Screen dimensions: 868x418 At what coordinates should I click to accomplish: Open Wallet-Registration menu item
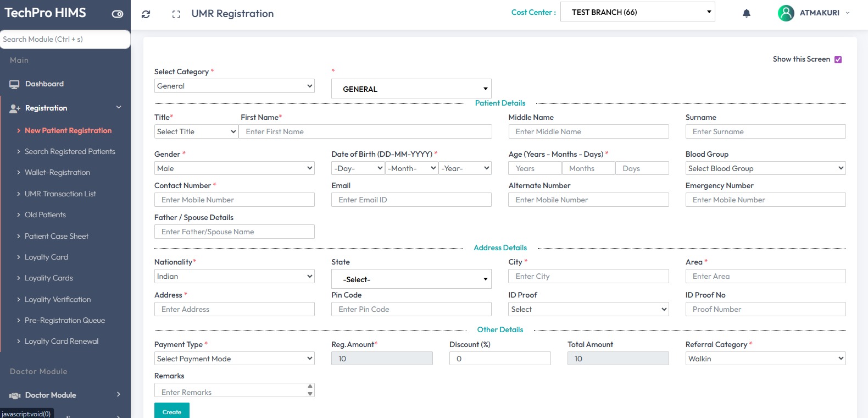coord(57,172)
